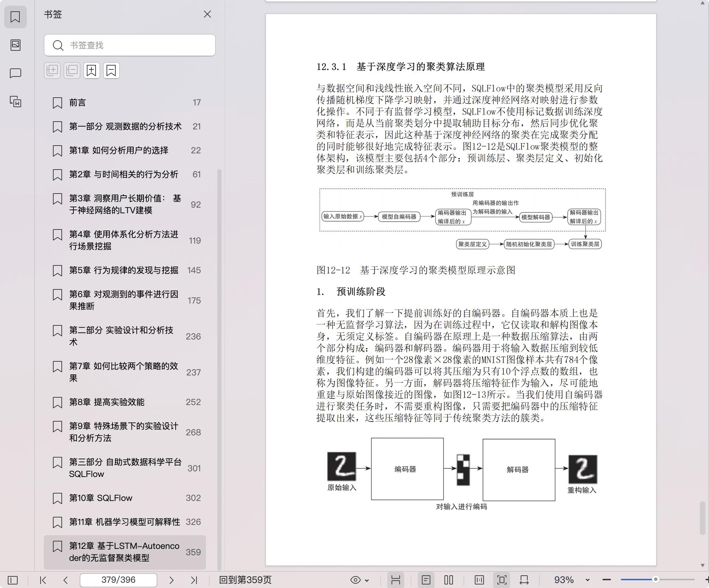This screenshot has width=709, height=588.
Task: Open 第4章 使用体系化分析方法 bookmark
Action: tap(125, 240)
